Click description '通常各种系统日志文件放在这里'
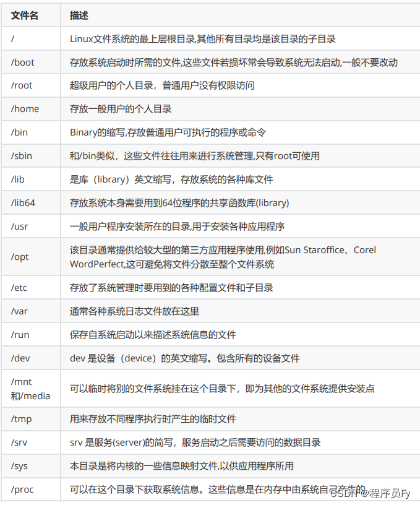The width and height of the screenshot is (420, 505). (x=134, y=311)
